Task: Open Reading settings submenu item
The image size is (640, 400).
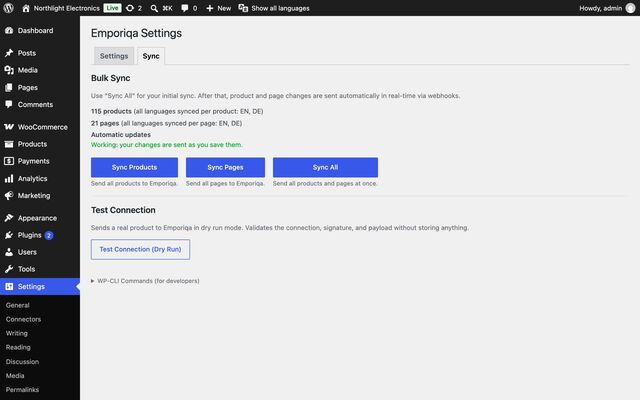Action: (x=18, y=347)
